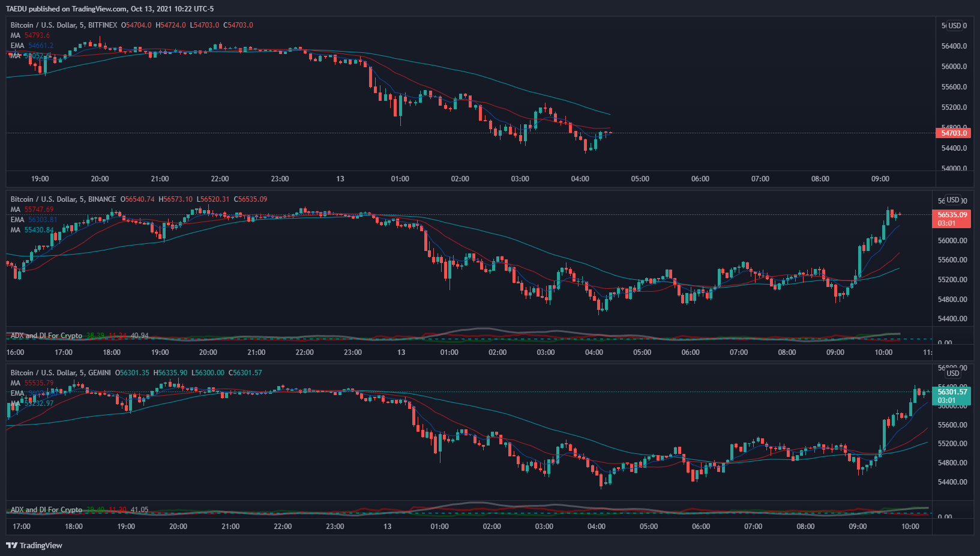Viewport: 980px width, 556px height.
Task: Click the red 54703.0 last price label
Action: pyautogui.click(x=953, y=133)
